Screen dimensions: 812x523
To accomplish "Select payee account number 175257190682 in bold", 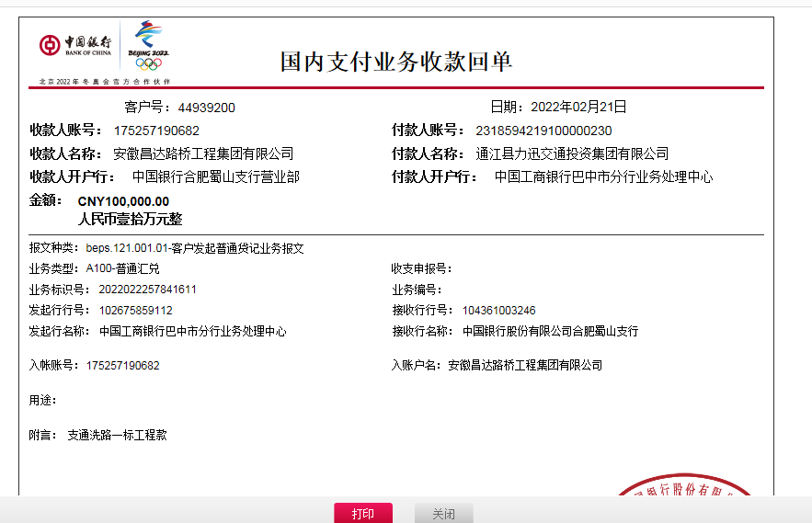I will (x=156, y=131).
